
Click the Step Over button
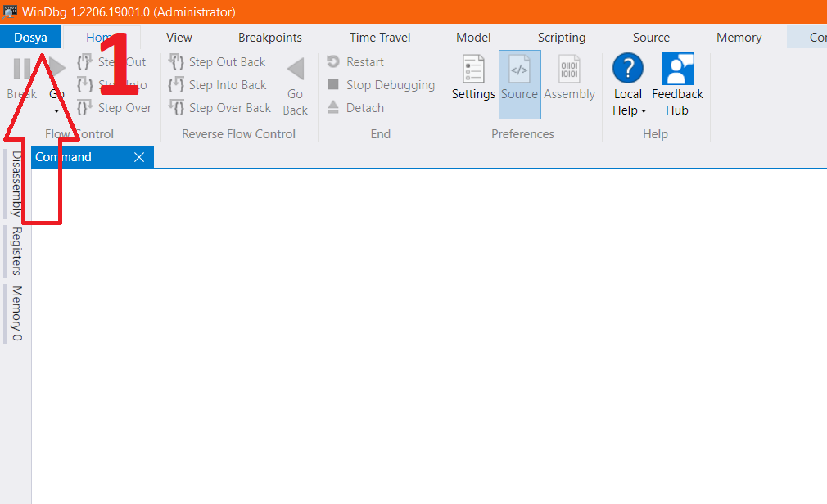(x=115, y=108)
